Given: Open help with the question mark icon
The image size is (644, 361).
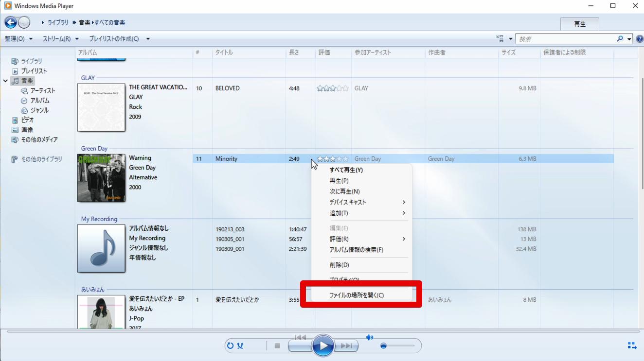Looking at the screenshot, I should click(x=640, y=39).
